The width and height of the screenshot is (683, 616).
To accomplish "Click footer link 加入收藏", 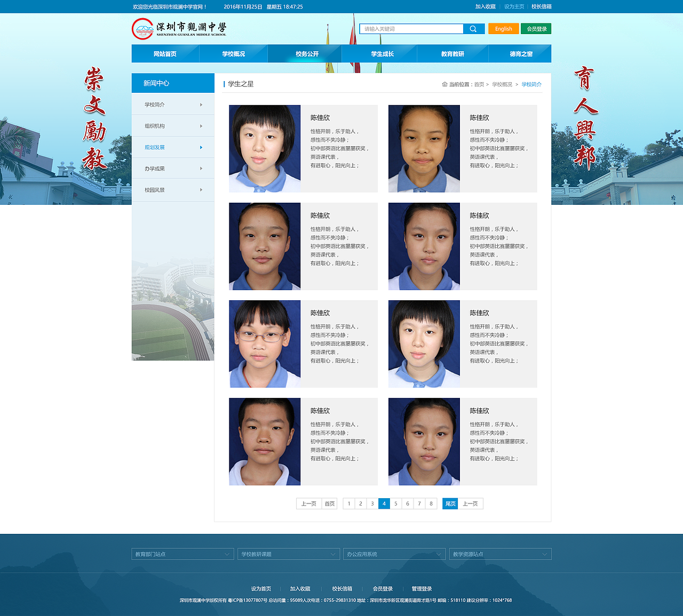I will 300,589.
